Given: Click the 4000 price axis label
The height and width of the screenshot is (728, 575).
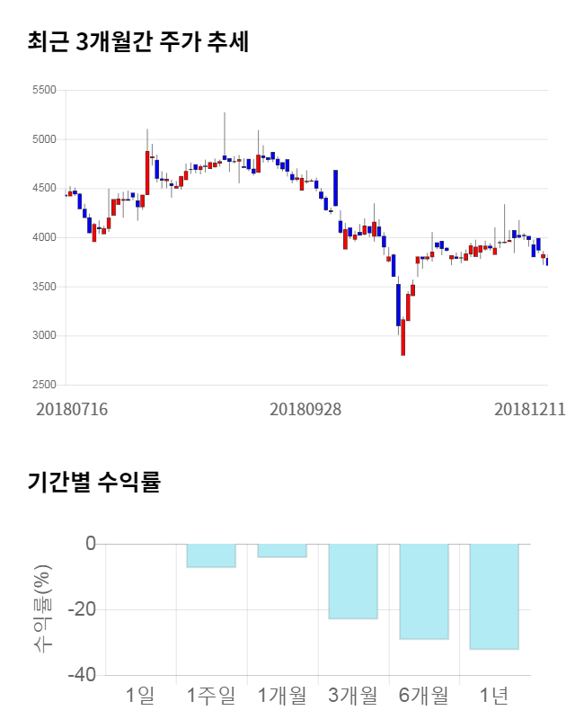Looking at the screenshot, I should click(43, 237).
